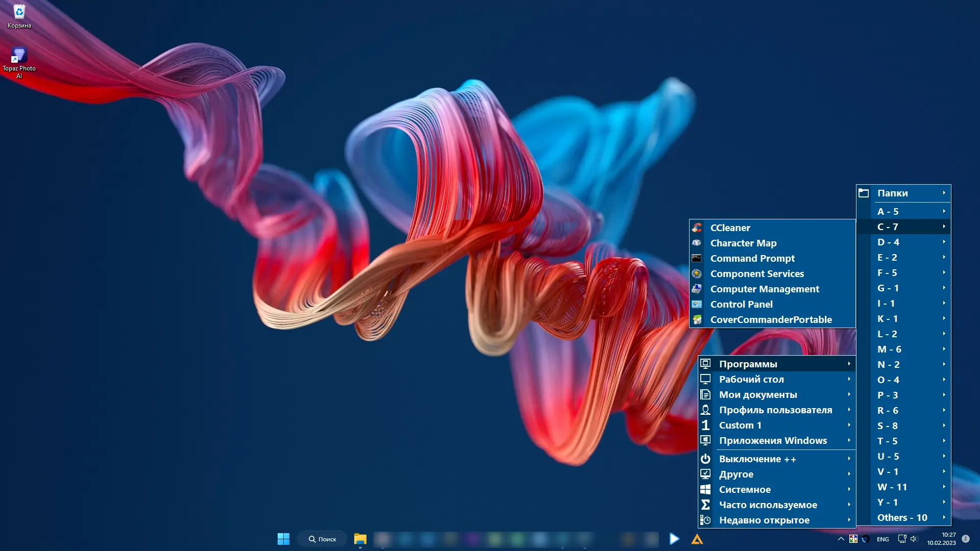Open the Recycle Bin desktop icon
980x551 pixels.
coord(19,13)
